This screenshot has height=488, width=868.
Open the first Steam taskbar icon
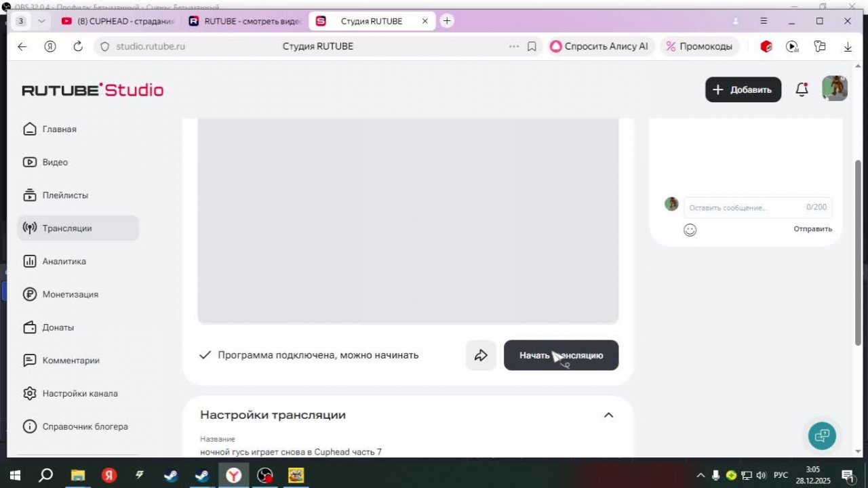tap(171, 475)
